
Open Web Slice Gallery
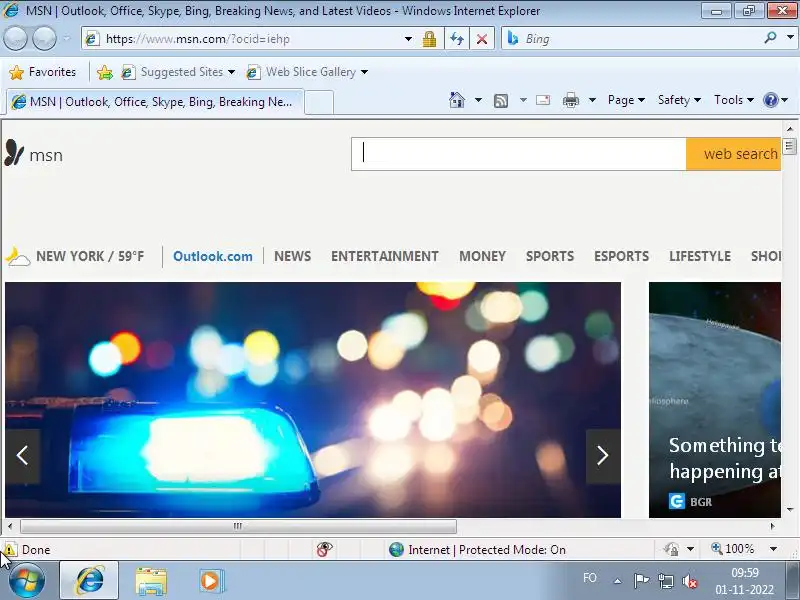point(307,72)
